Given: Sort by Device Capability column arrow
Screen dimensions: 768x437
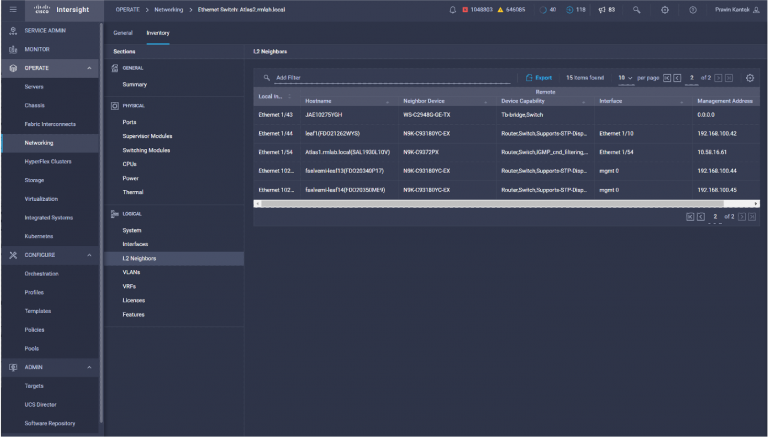Looking at the screenshot, I should tap(583, 101).
